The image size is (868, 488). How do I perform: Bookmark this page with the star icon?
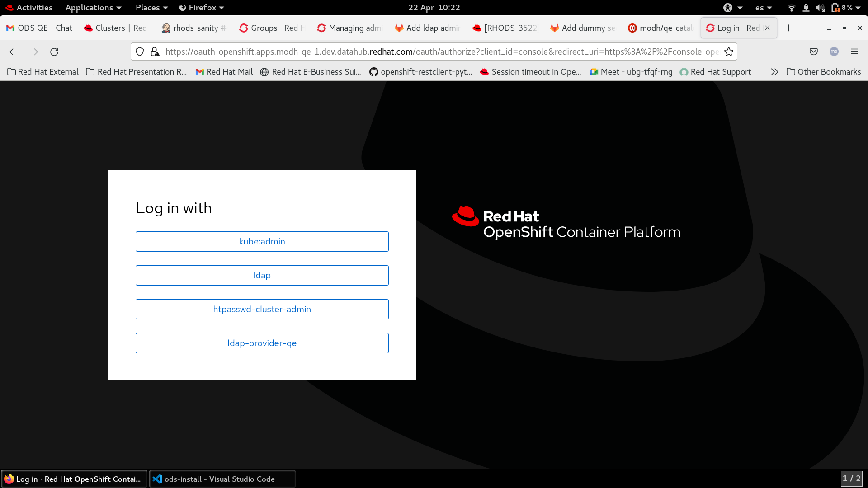pos(728,52)
